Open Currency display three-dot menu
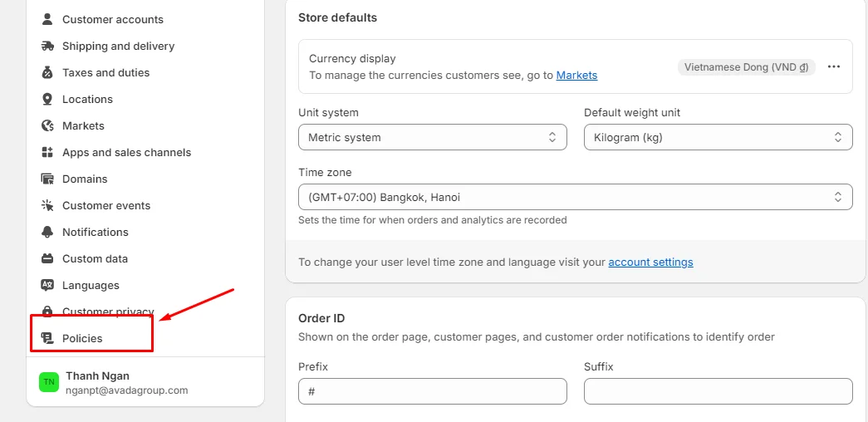Image resolution: width=868 pixels, height=422 pixels. pos(834,67)
